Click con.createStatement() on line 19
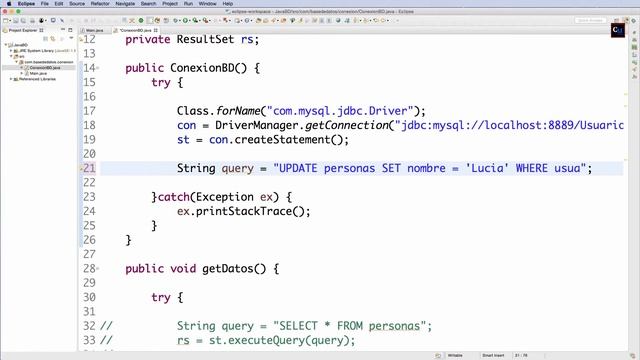Screen dimensions: 640x360 pos(276,140)
